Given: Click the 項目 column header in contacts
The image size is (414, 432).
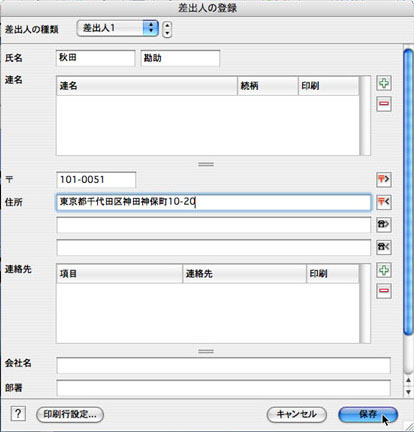Looking at the screenshot, I should (119, 274).
